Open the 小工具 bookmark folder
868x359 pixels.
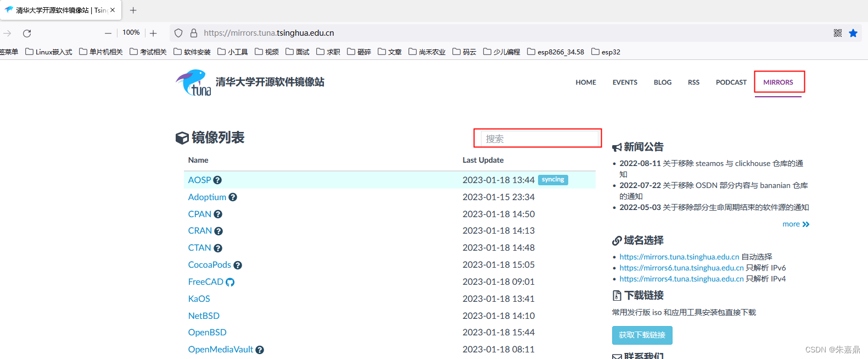(233, 52)
